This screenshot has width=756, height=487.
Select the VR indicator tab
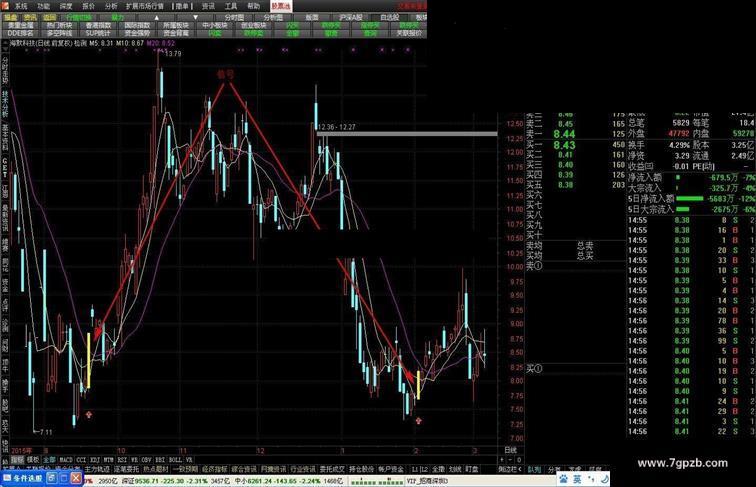pos(189,460)
